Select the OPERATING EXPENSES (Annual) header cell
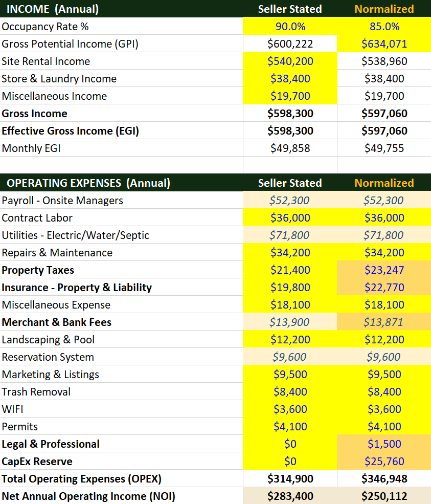This screenshot has width=431, height=504. tap(121, 183)
